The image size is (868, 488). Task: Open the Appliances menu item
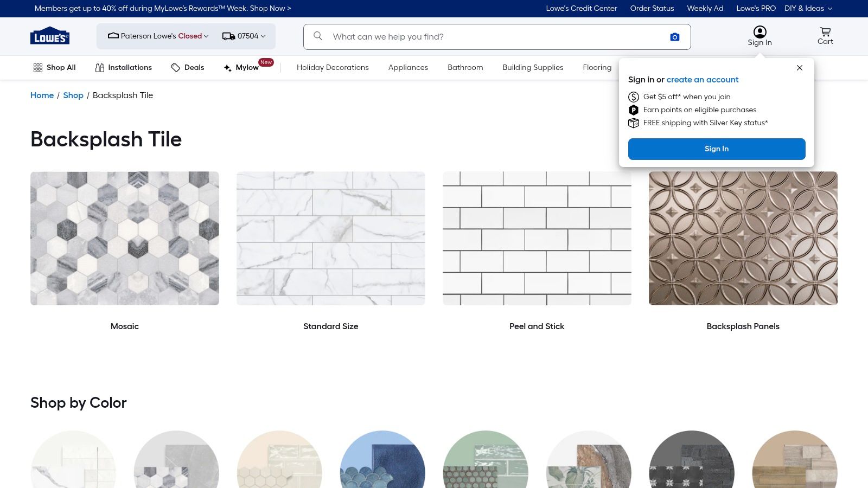click(408, 67)
